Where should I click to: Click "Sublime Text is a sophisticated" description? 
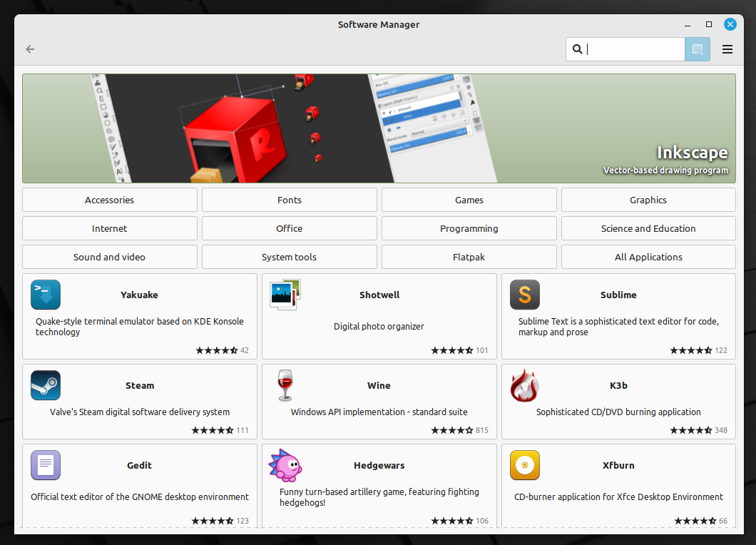[x=618, y=327]
